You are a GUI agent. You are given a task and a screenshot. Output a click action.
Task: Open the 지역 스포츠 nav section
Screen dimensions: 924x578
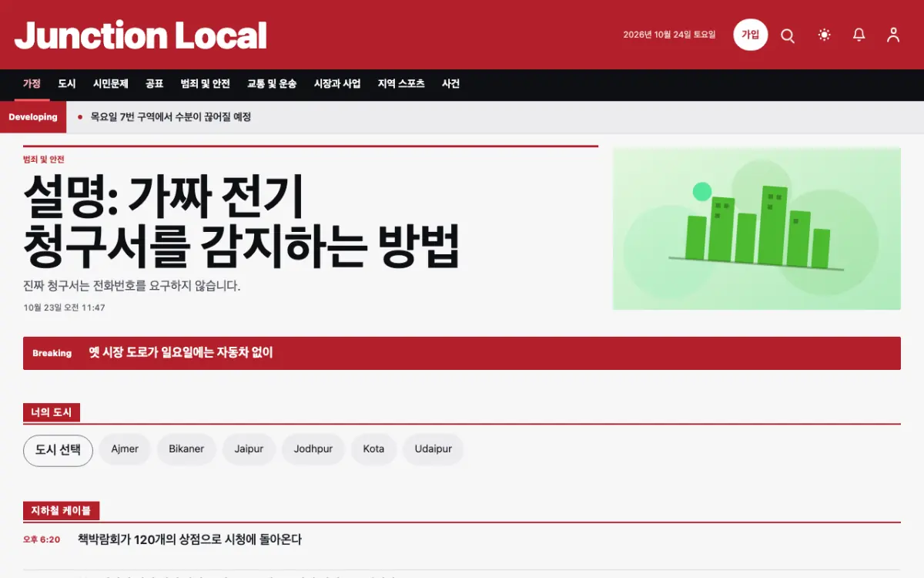401,84
